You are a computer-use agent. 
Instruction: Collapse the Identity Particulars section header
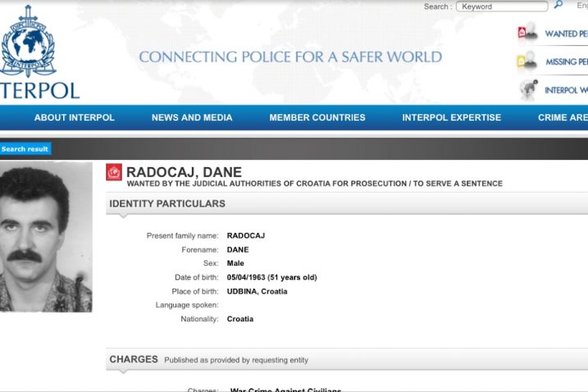click(167, 203)
